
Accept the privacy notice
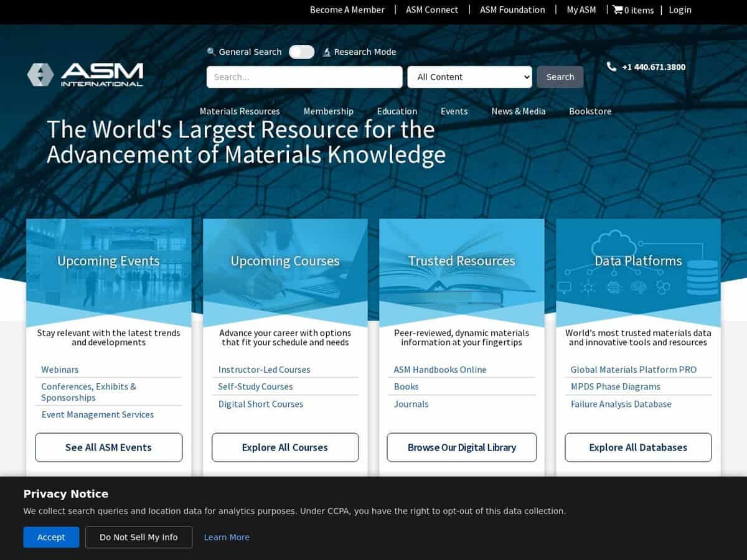51,537
